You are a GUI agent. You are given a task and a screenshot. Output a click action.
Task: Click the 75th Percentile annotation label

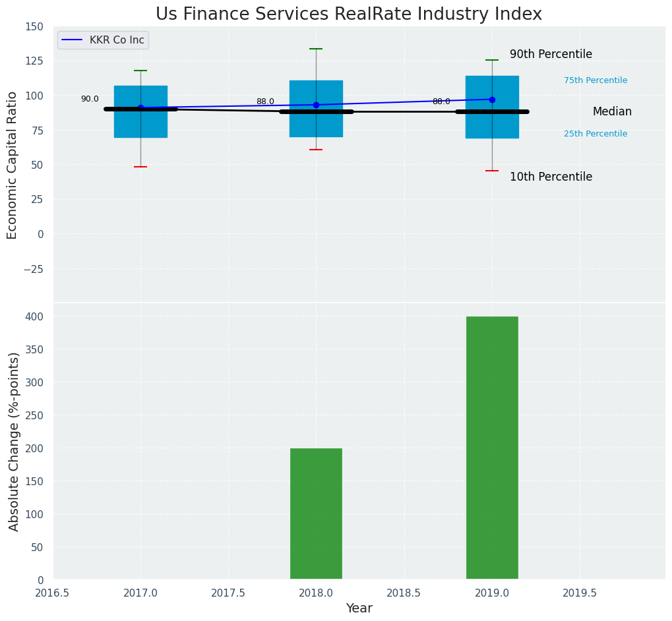pos(596,80)
